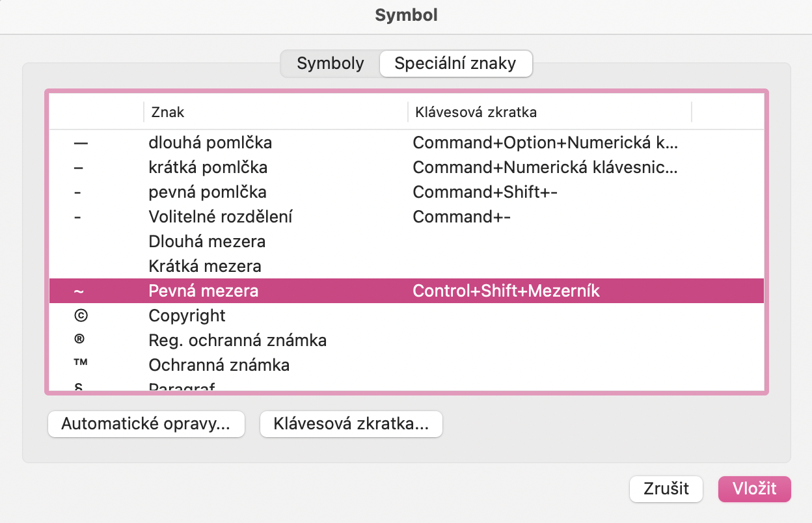This screenshot has height=523, width=812.
Task: Click the Zrušit button
Action: 666,489
